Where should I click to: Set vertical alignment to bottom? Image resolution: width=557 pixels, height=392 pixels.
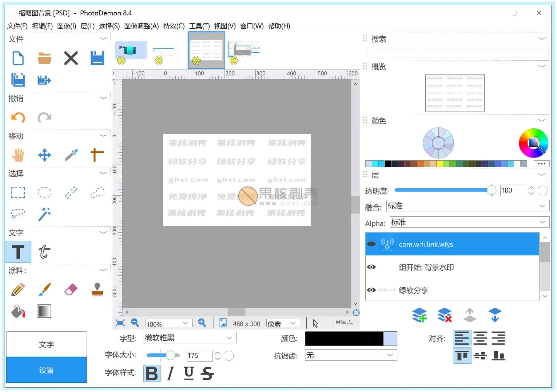coord(498,356)
